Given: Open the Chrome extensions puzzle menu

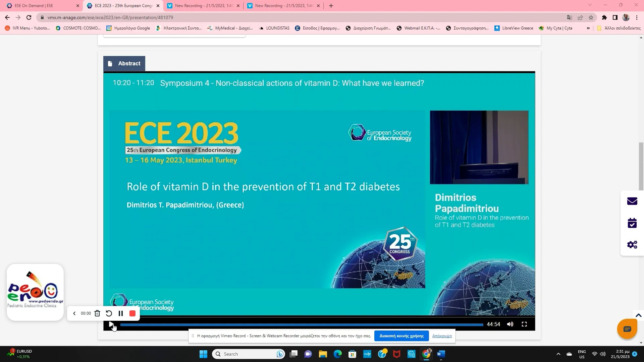Looking at the screenshot, I should coord(604,17).
